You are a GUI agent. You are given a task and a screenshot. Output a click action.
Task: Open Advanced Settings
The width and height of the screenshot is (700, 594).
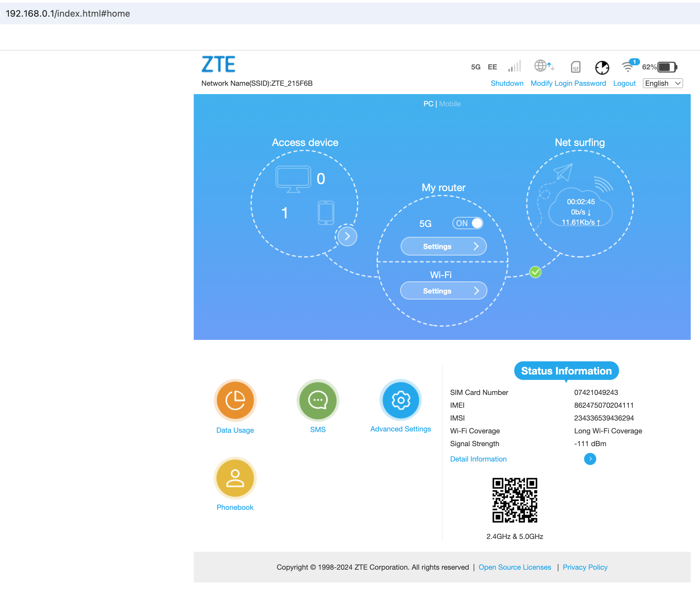[400, 400]
